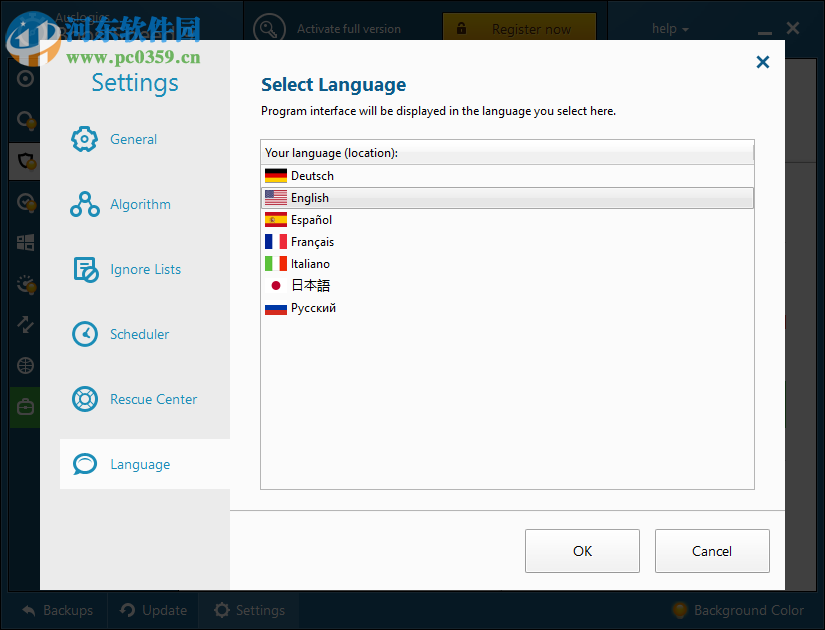This screenshot has height=630, width=825.
Task: Click the magnifier icon in main sidebar
Action: (x=25, y=119)
